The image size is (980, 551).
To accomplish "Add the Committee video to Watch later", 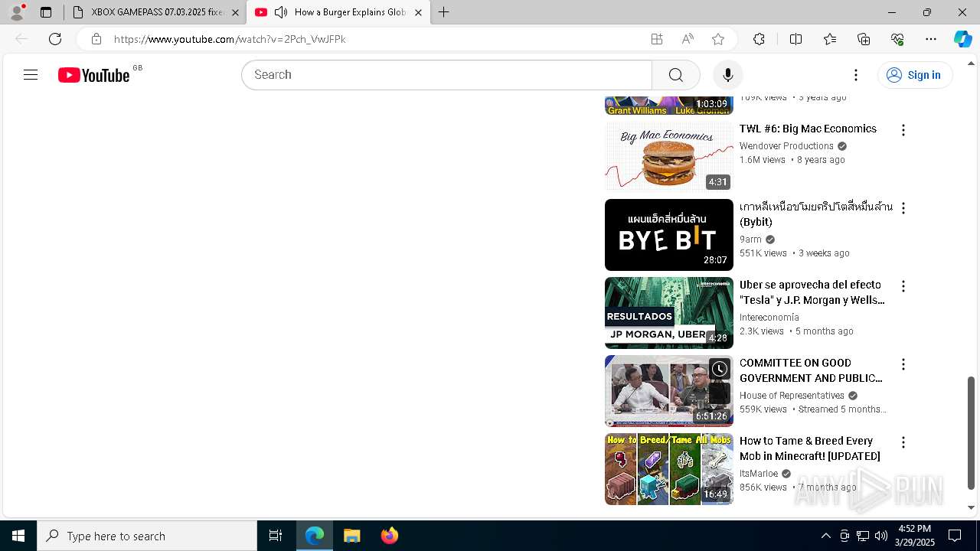I will 719,370.
